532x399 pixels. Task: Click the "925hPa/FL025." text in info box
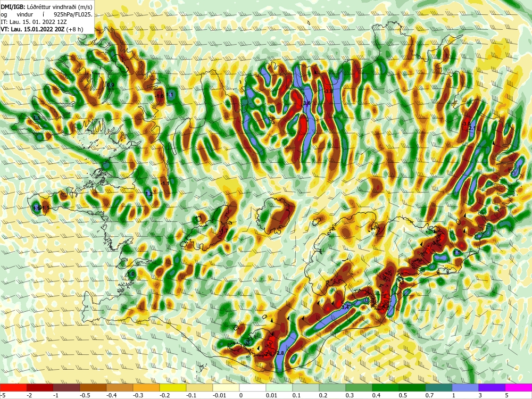coord(73,14)
